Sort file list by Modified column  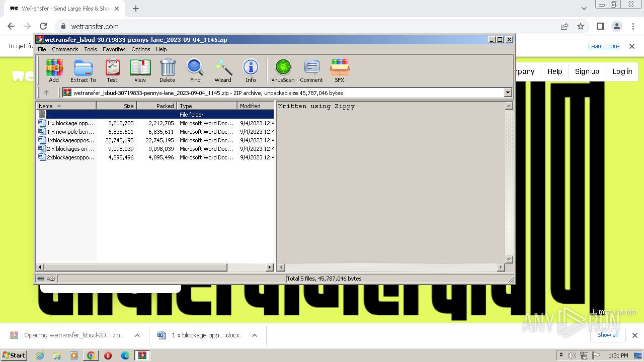(x=255, y=106)
